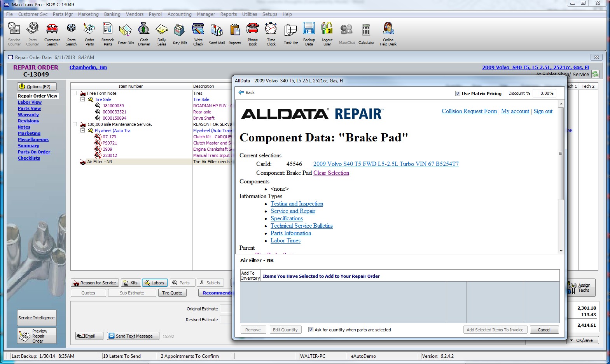Open the Online Help Desk icon
The image size is (610, 364).
[388, 34]
